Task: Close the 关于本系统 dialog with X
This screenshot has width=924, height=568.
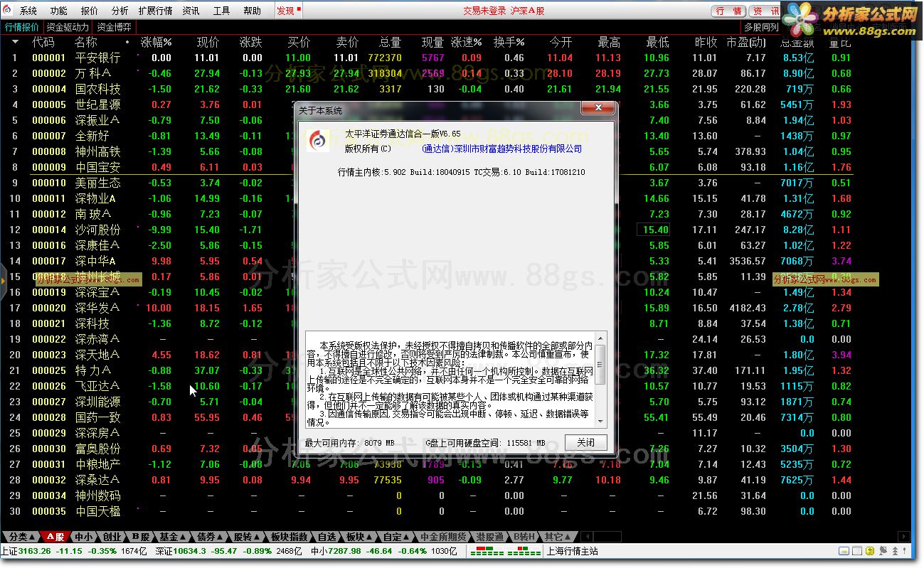Action: 598,109
